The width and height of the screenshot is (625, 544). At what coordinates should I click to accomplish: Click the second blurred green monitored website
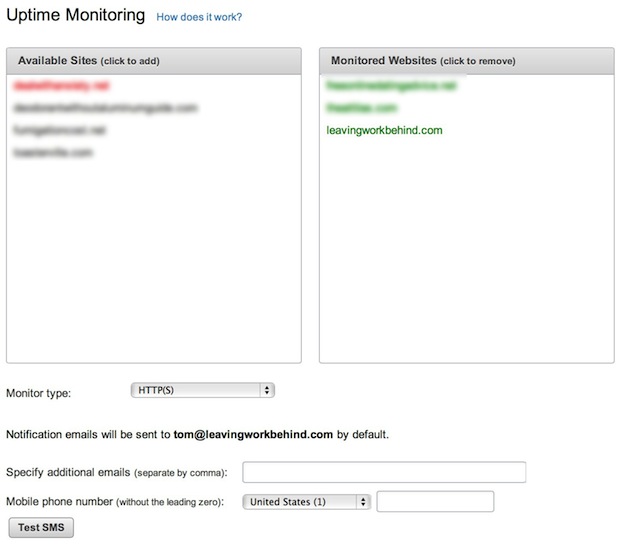coord(362,108)
